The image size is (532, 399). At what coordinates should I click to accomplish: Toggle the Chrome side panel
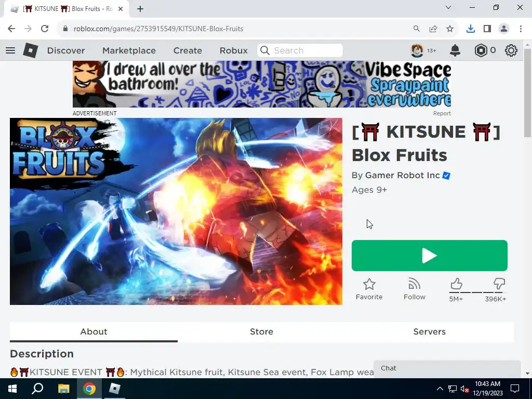click(487, 29)
